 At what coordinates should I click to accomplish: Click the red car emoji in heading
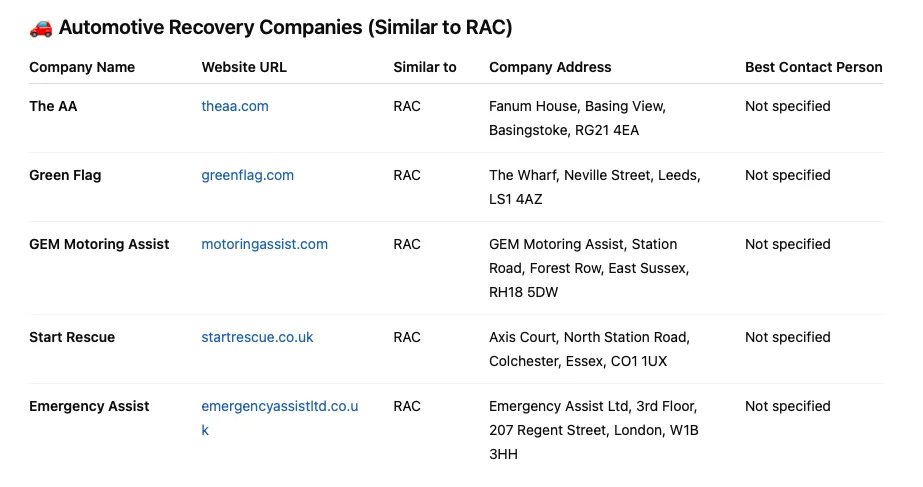pyautogui.click(x=41, y=28)
